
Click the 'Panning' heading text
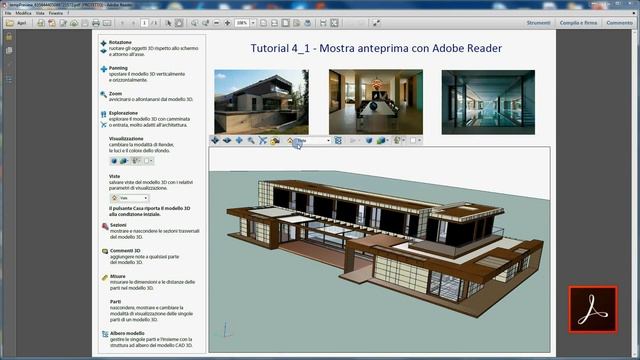tap(118, 68)
